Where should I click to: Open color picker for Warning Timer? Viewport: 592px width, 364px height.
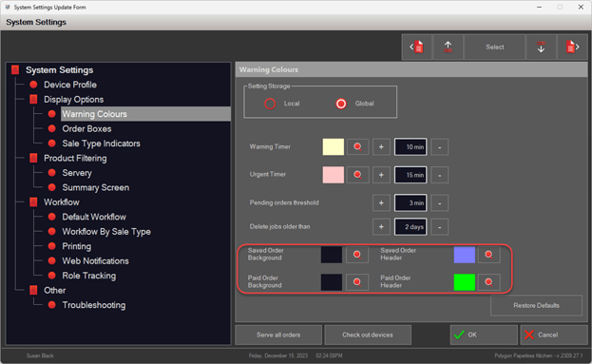point(357,147)
